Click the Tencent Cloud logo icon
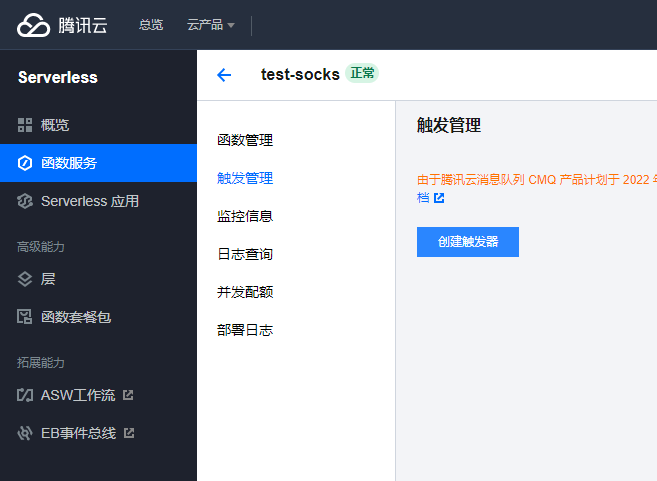This screenshot has width=657, height=481. [34, 25]
